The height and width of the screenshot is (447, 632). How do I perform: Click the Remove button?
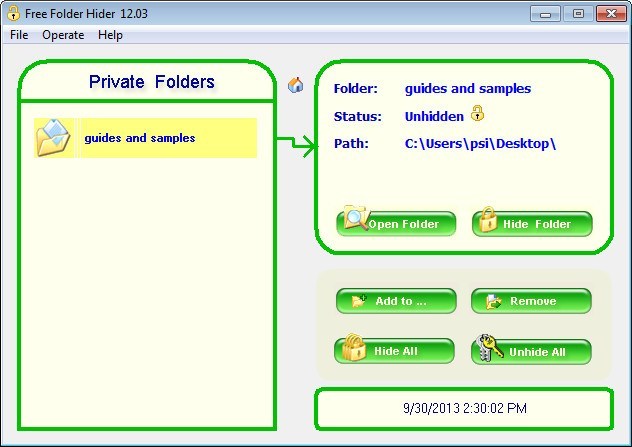point(531,301)
